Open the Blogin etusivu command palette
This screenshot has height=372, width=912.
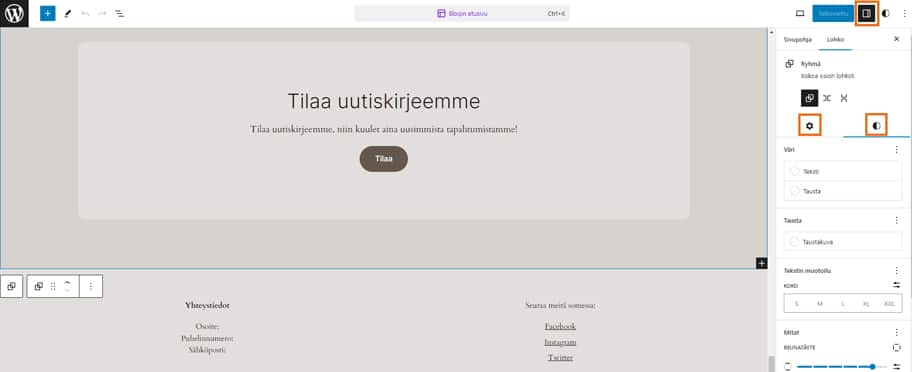(x=462, y=13)
